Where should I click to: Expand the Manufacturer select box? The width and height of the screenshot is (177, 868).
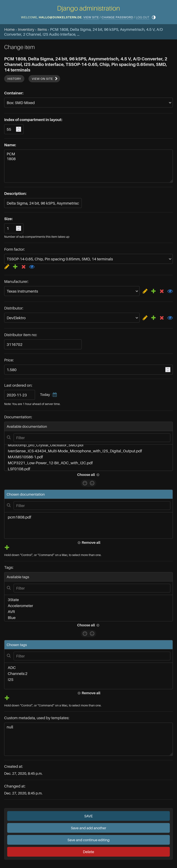click(x=72, y=291)
